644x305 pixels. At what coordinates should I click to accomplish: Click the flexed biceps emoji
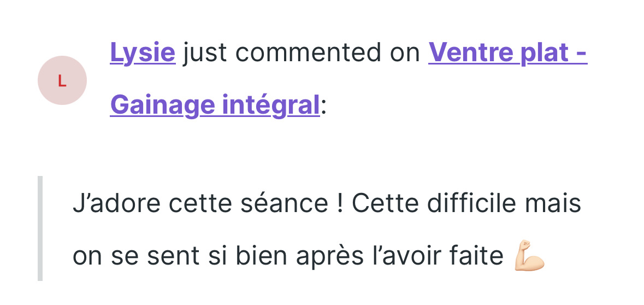coord(529,255)
